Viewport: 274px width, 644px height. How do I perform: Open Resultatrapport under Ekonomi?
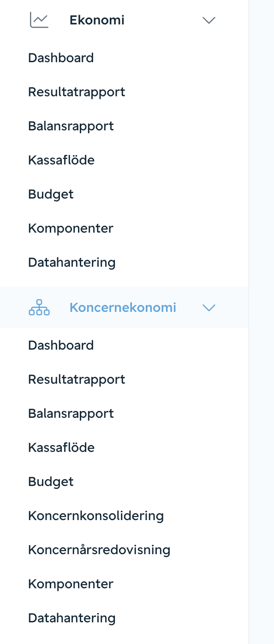[x=77, y=92]
